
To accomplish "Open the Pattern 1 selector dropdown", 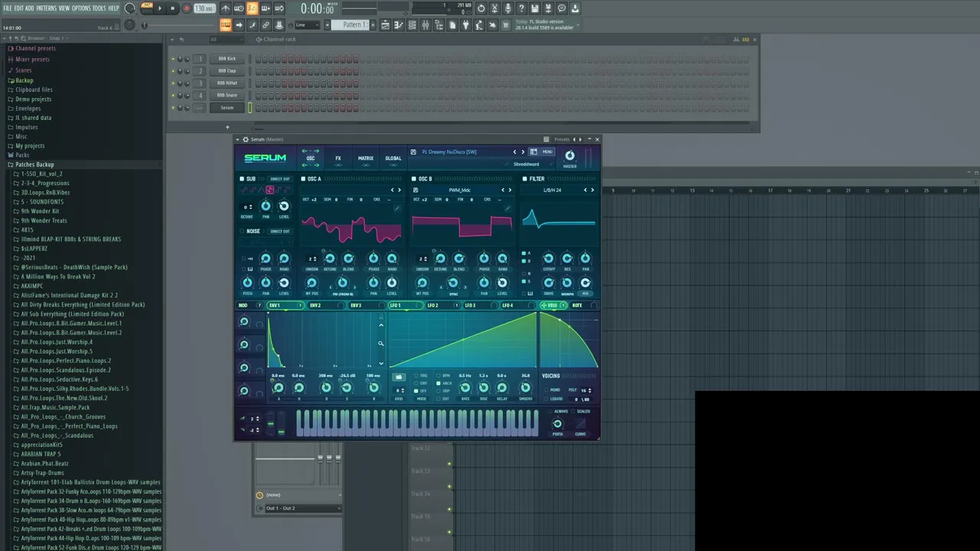I will click(x=354, y=25).
